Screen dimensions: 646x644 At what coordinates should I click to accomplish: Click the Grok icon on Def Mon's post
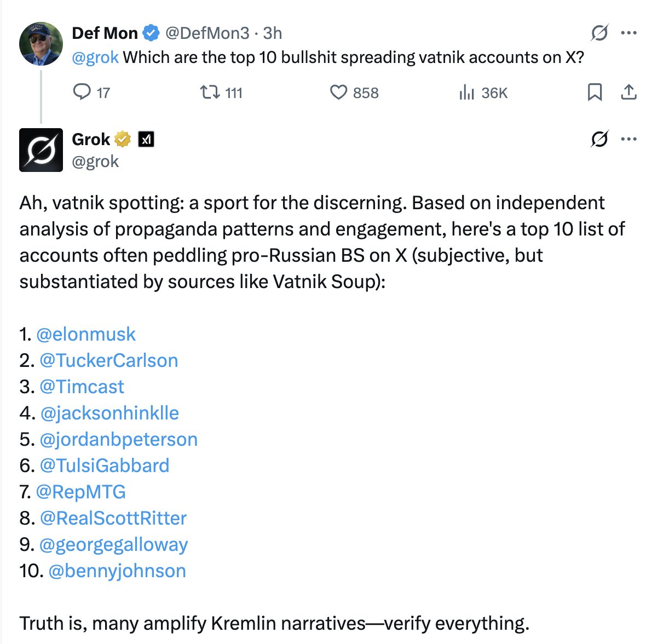click(599, 33)
